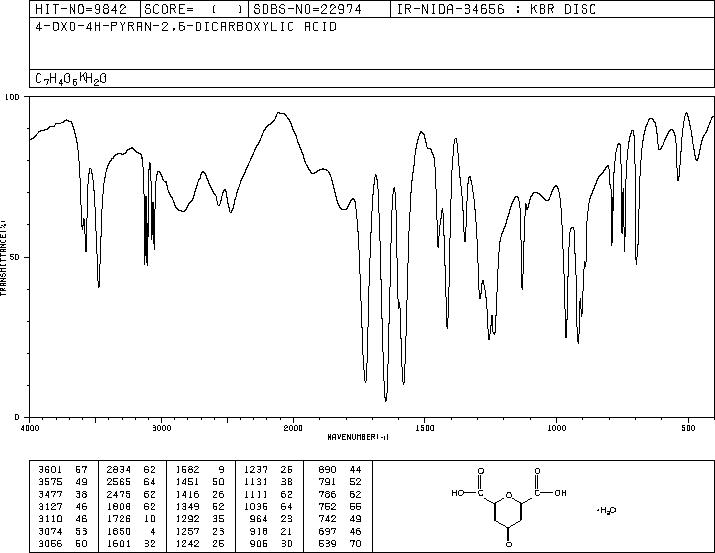Image resolution: width=715 pixels, height=553 pixels.
Task: Select peak table entry 742
Action: pyautogui.click(x=340, y=519)
